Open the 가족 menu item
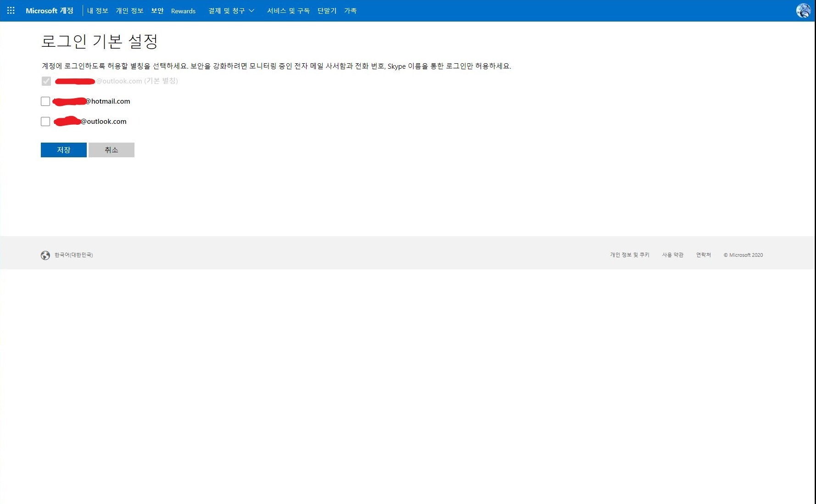Image resolution: width=816 pixels, height=504 pixels. [351, 11]
